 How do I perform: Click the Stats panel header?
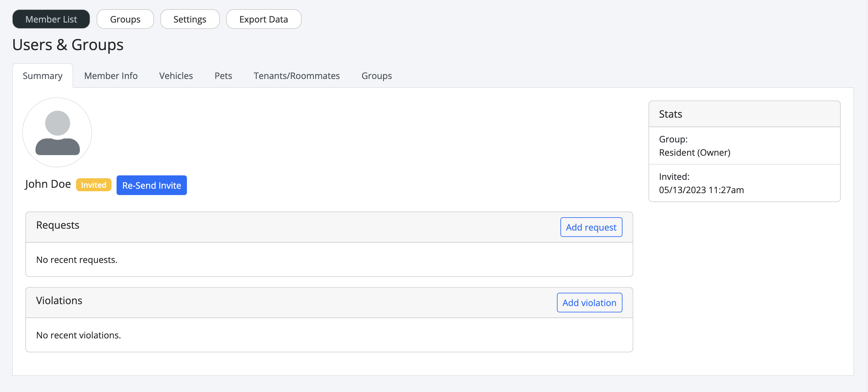tap(744, 114)
